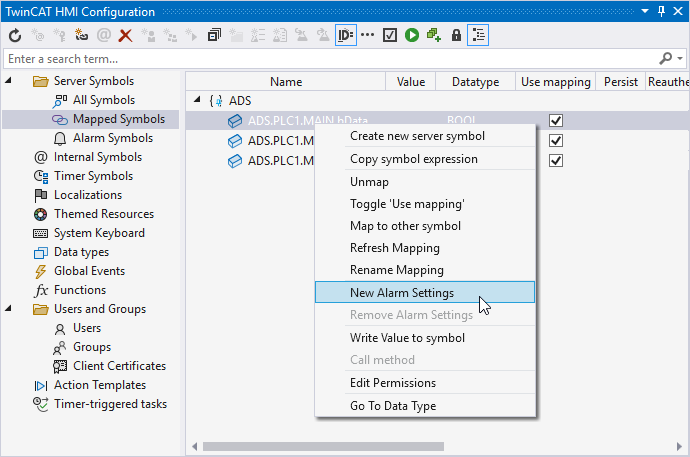Open the window position dropdown in title bar

point(645,11)
